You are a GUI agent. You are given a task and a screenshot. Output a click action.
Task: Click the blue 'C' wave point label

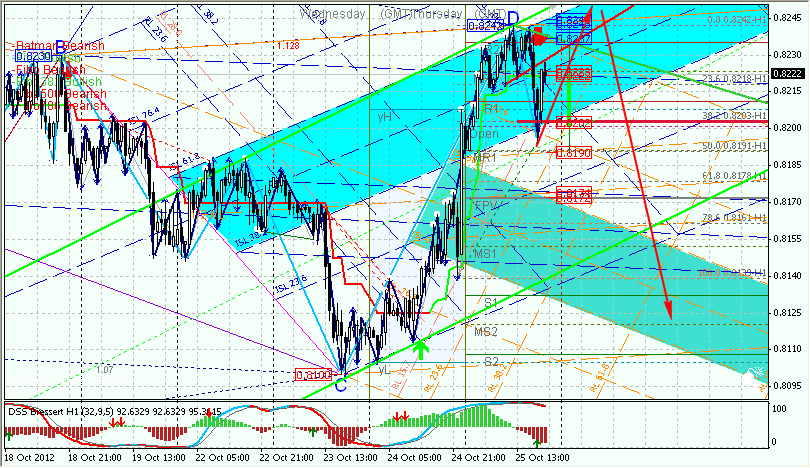click(x=340, y=384)
